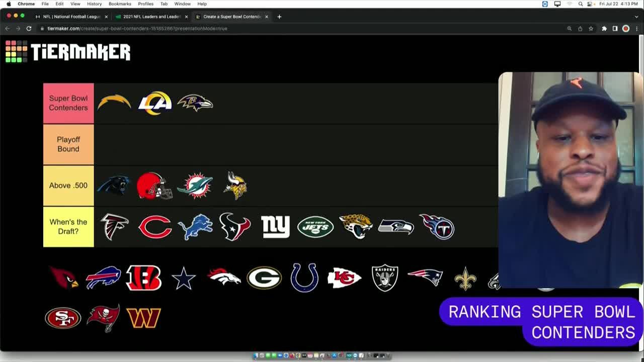
Task: Open a new browser tab
Action: (279, 17)
